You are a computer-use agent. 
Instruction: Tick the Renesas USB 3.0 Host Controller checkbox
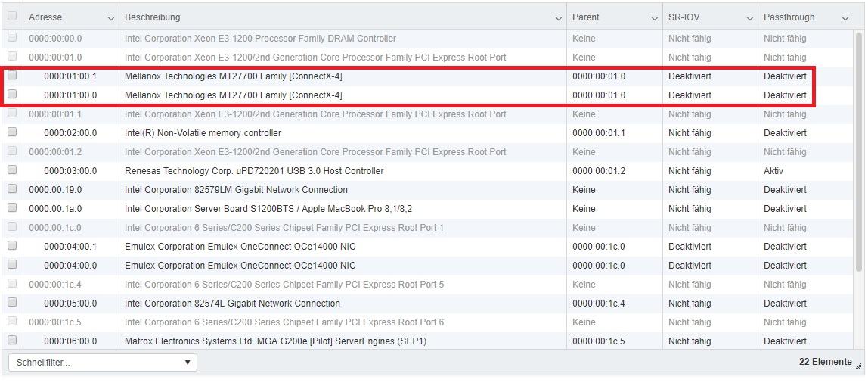12,170
